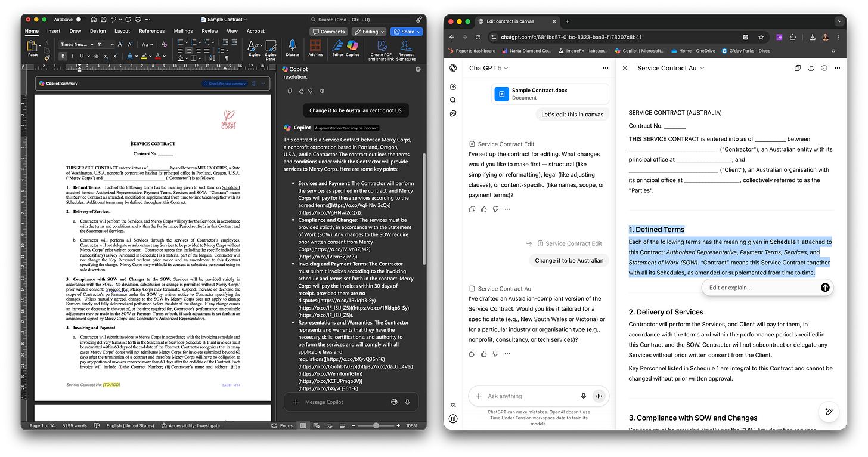Toggle Center alignment in Word
This screenshot has width=868, height=457.
[x=190, y=51]
